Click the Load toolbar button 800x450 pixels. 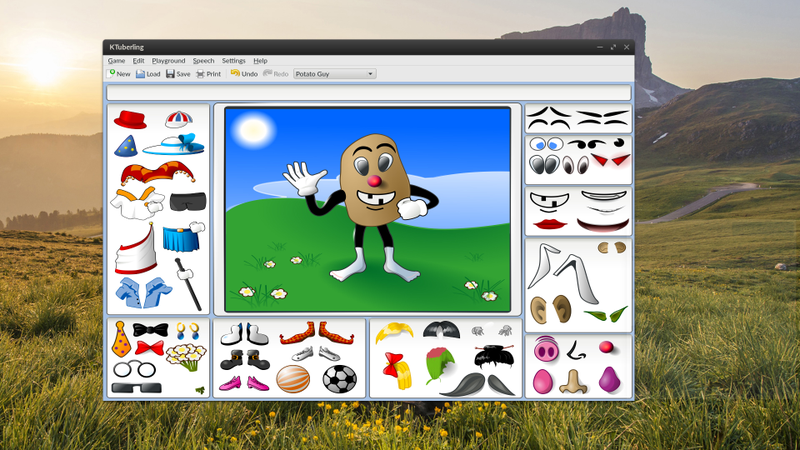point(148,74)
